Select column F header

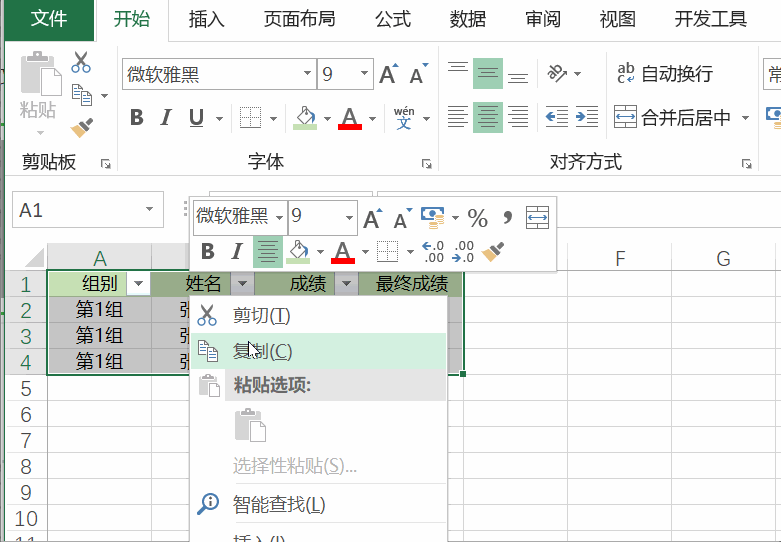click(x=620, y=259)
